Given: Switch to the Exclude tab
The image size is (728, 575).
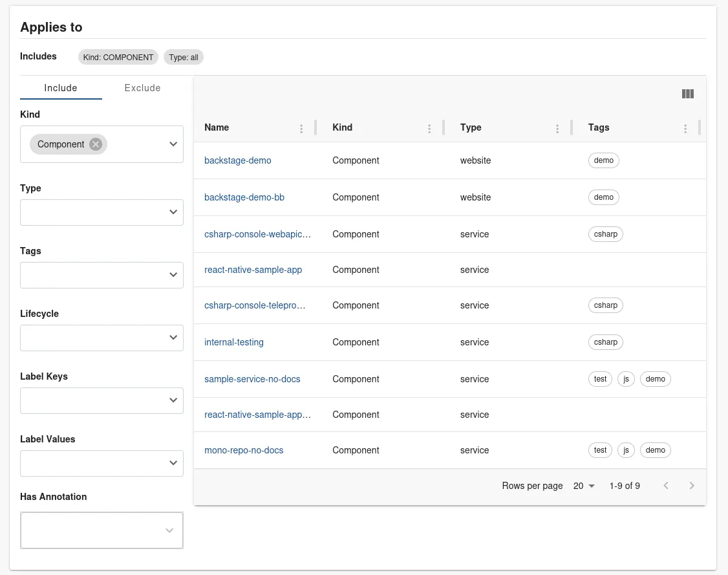Looking at the screenshot, I should (x=142, y=87).
